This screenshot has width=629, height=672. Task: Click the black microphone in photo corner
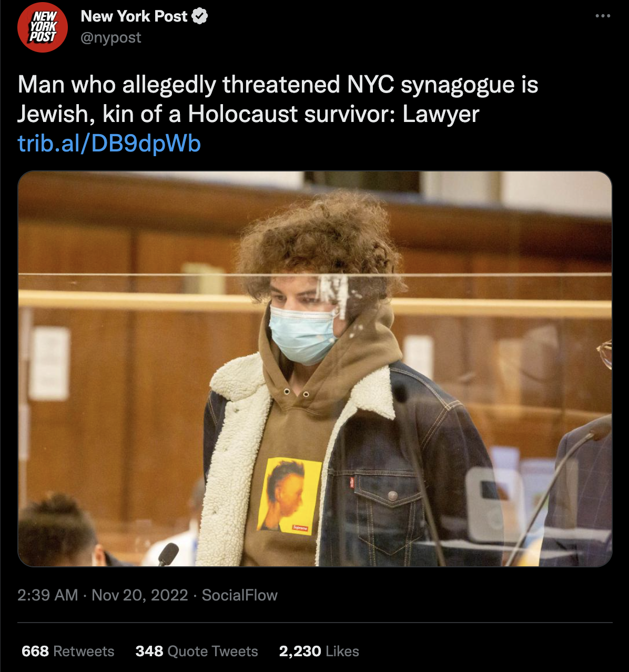point(168,554)
